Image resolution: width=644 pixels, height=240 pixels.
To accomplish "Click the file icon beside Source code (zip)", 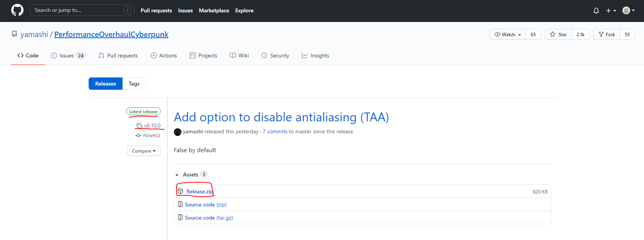I will (x=180, y=204).
